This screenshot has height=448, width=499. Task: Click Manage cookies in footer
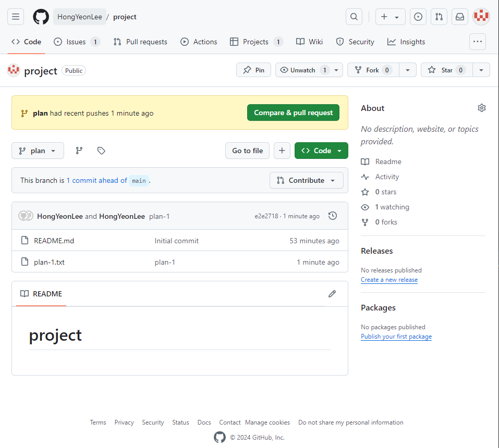[x=267, y=422]
